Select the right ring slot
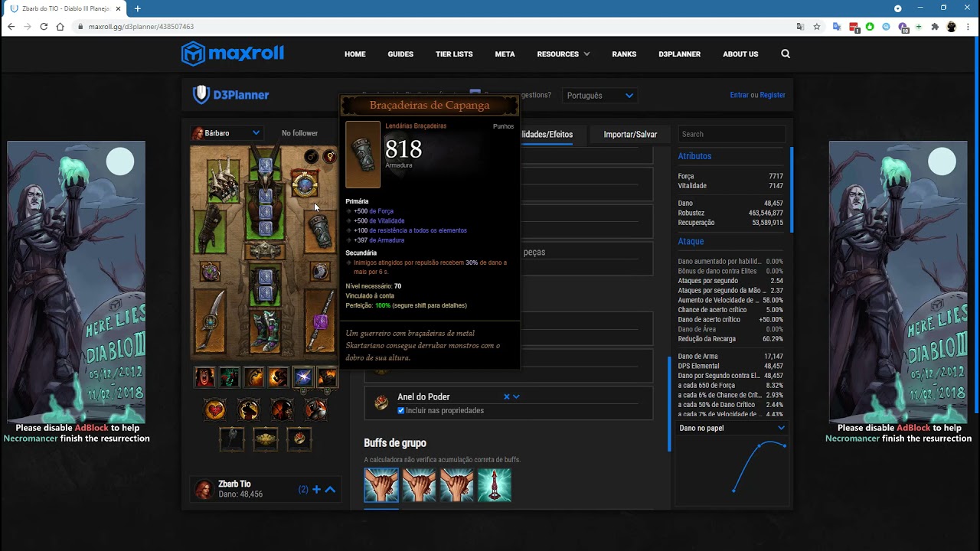 click(x=320, y=272)
